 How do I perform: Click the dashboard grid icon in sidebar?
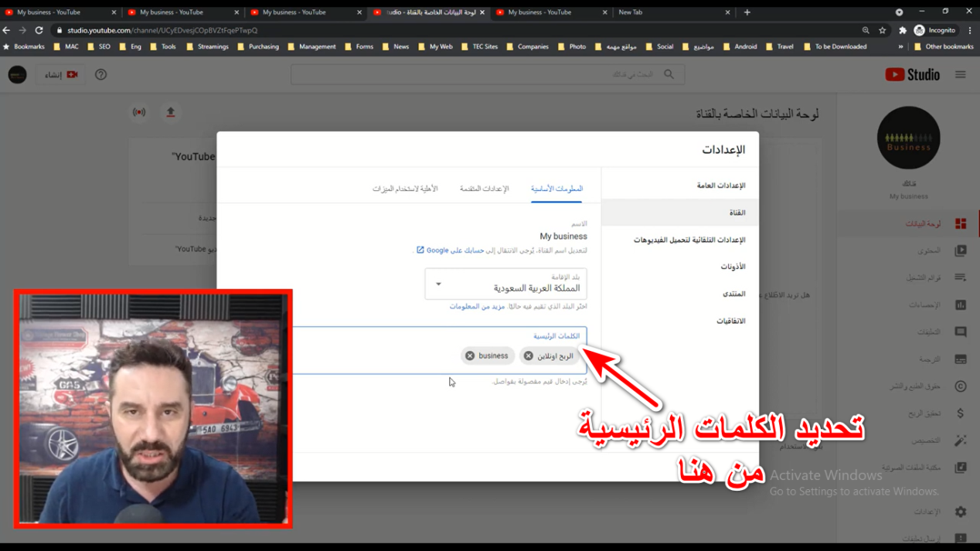(960, 224)
